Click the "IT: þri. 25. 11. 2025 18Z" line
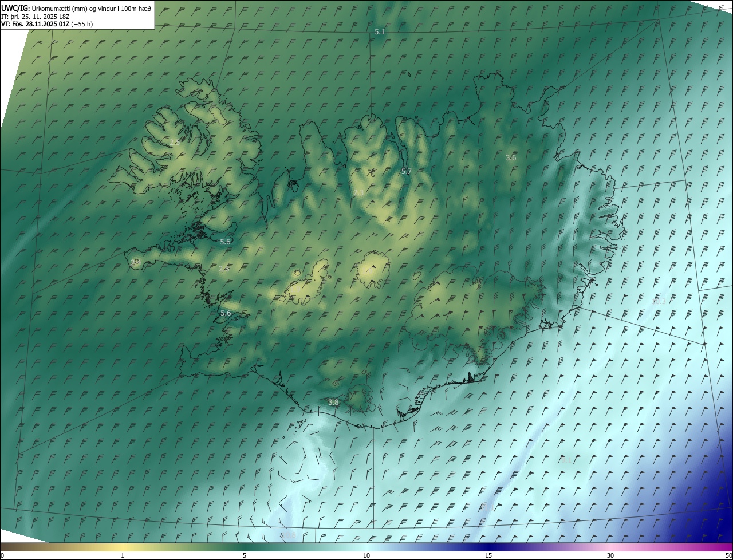The height and width of the screenshot is (560, 733). click(36, 17)
